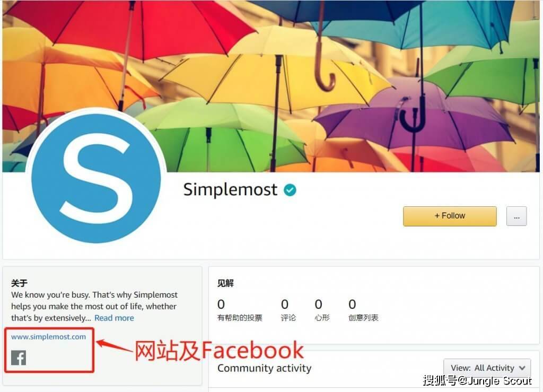Select the reviews count (评论)
543x392 pixels.
coord(288,310)
